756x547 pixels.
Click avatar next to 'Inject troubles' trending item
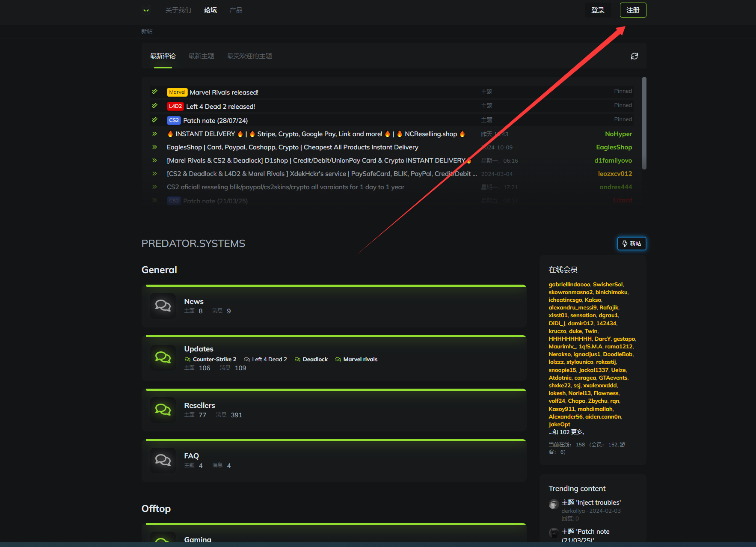tap(554, 504)
